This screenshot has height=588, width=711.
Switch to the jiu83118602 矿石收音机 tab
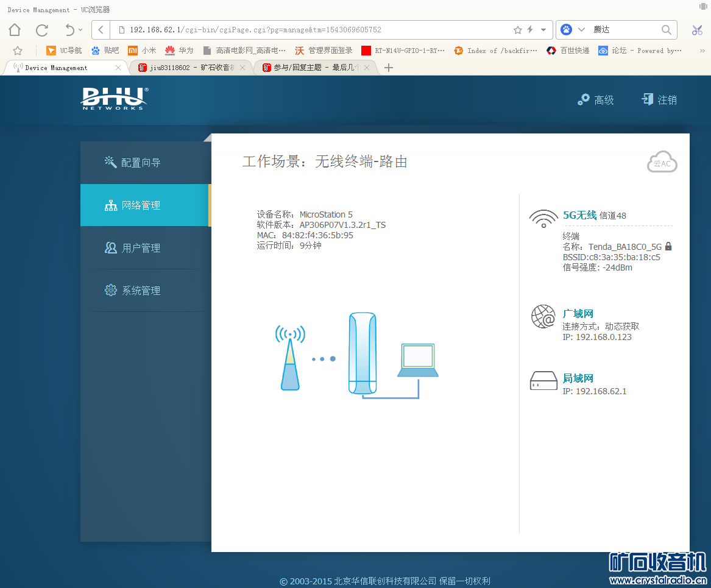(193, 68)
